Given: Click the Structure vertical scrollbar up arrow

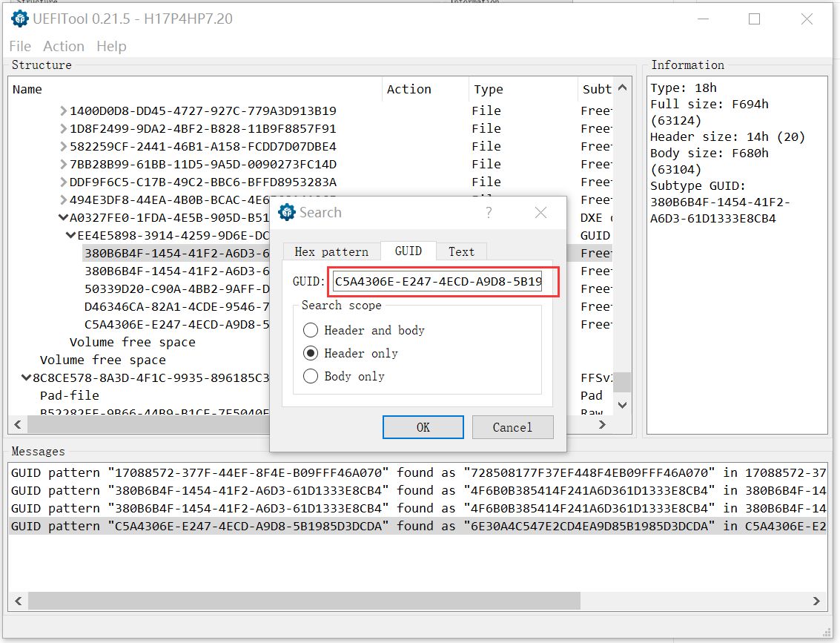Looking at the screenshot, I should click(x=622, y=88).
